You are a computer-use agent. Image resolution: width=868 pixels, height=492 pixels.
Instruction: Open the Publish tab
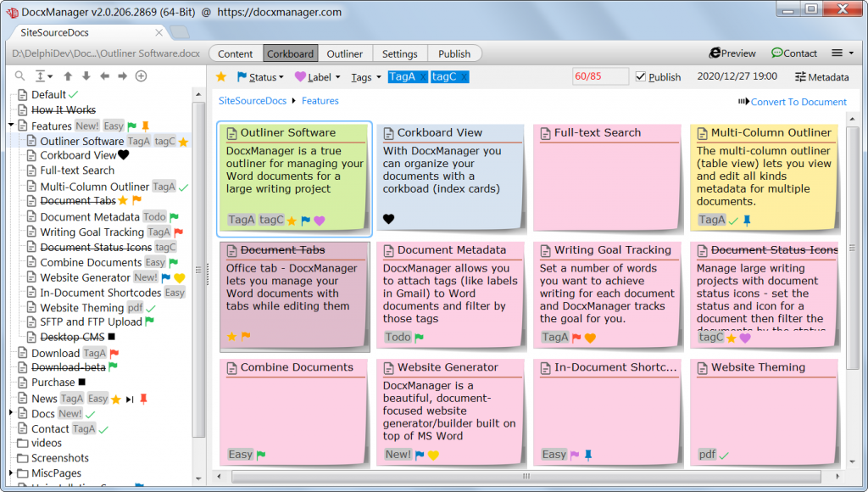pos(454,53)
